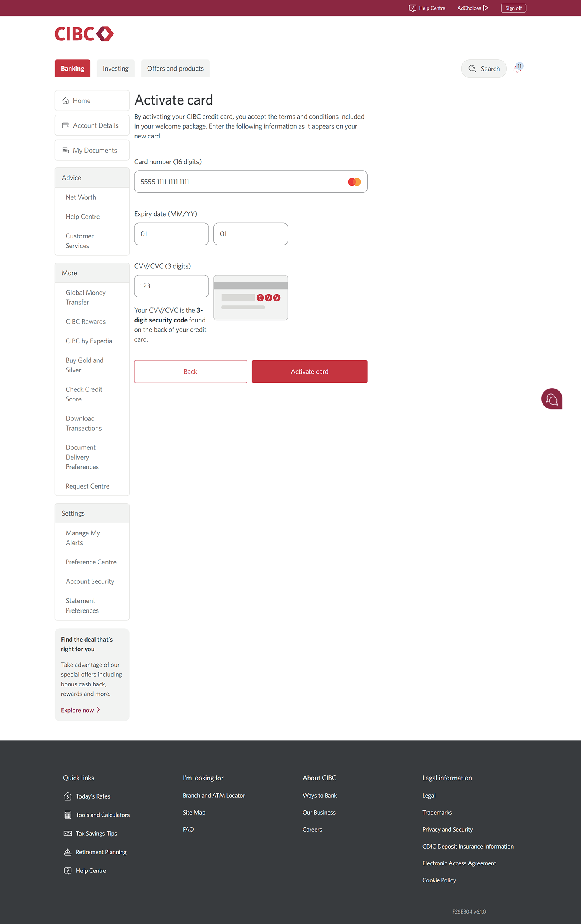Select Buy Gold and Silver
The width and height of the screenshot is (581, 924).
pos(85,365)
